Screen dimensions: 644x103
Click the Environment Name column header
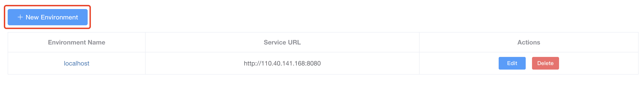coord(76,42)
